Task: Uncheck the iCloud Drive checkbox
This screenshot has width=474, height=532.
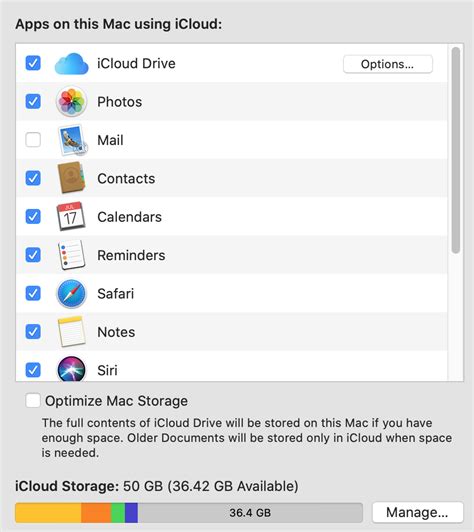Action: coord(33,63)
